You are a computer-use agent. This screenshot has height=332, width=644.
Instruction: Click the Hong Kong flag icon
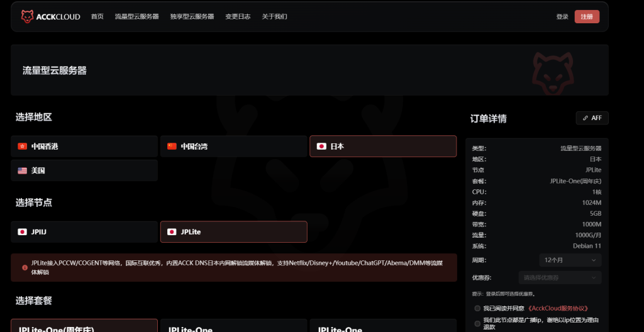tap(23, 147)
